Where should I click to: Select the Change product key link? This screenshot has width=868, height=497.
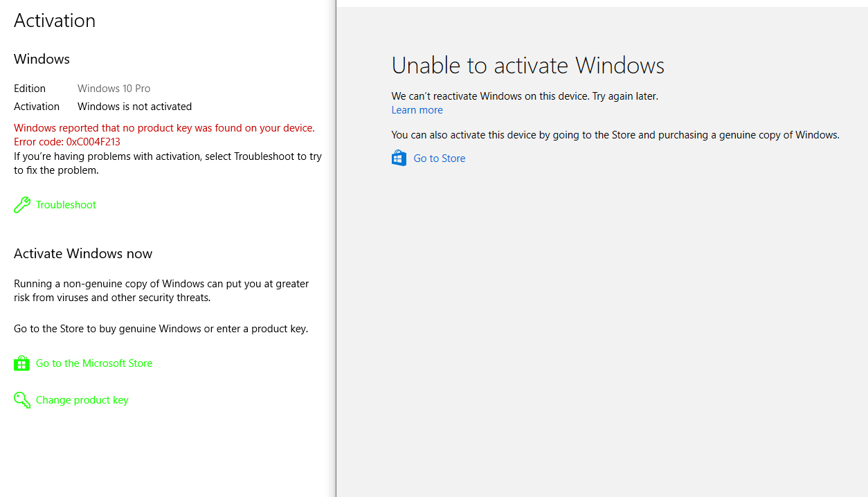click(x=82, y=400)
